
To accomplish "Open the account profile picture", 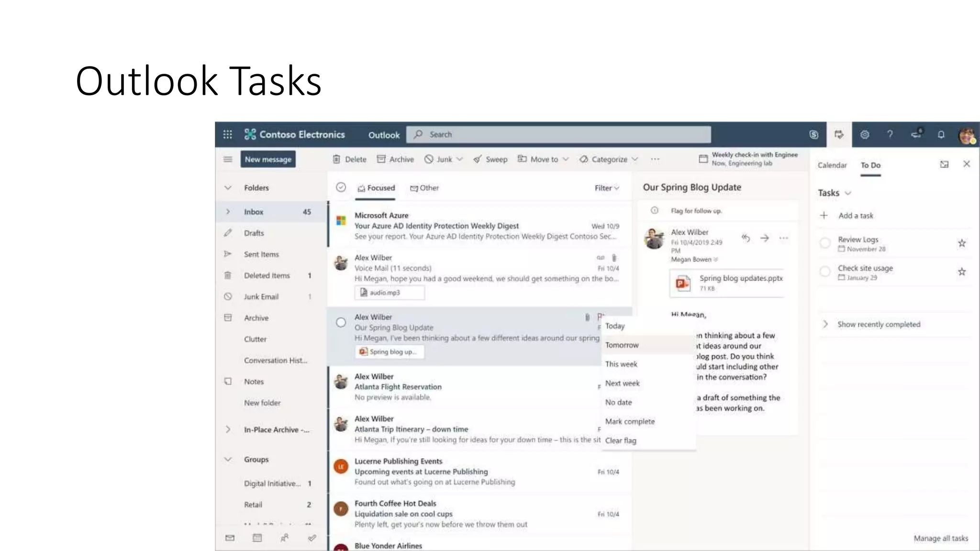I will pyautogui.click(x=967, y=135).
